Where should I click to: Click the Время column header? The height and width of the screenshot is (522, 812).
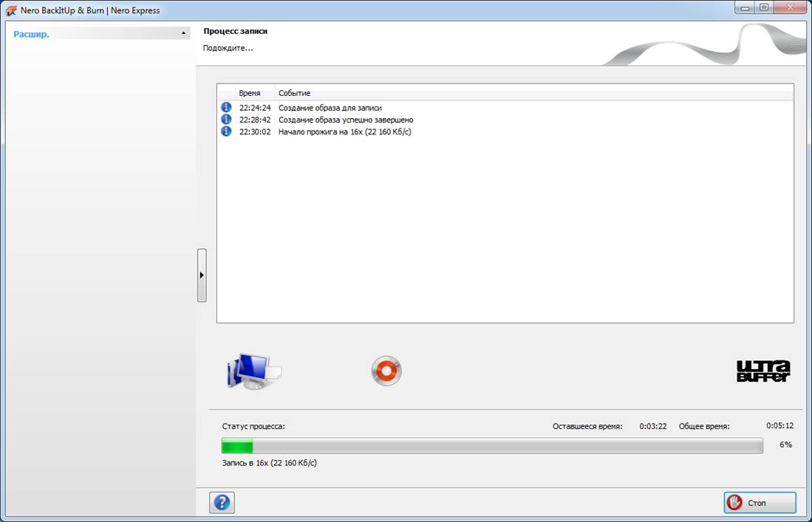[250, 93]
